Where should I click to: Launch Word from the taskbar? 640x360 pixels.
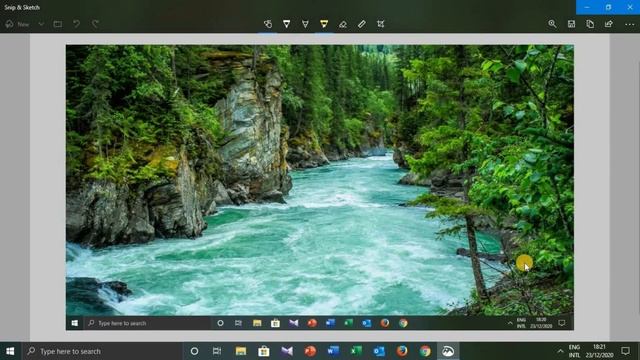click(333, 351)
